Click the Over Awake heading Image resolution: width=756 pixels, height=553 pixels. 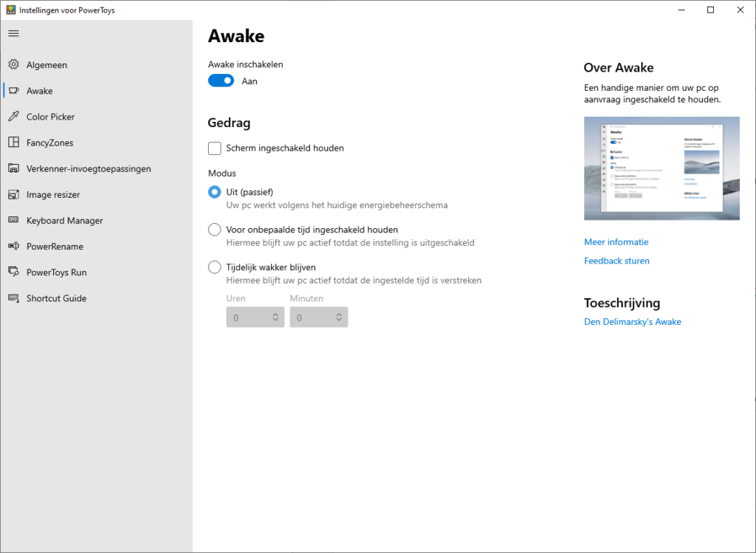pos(619,67)
